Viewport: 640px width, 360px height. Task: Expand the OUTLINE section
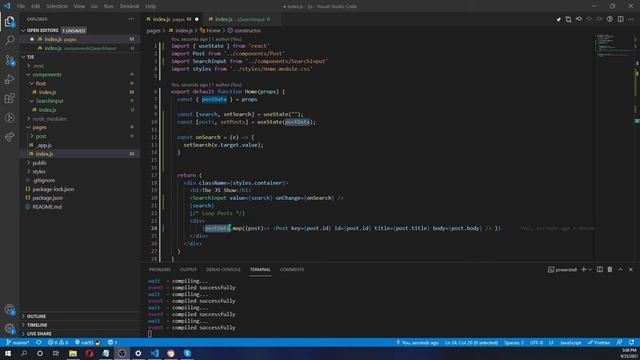point(80,316)
